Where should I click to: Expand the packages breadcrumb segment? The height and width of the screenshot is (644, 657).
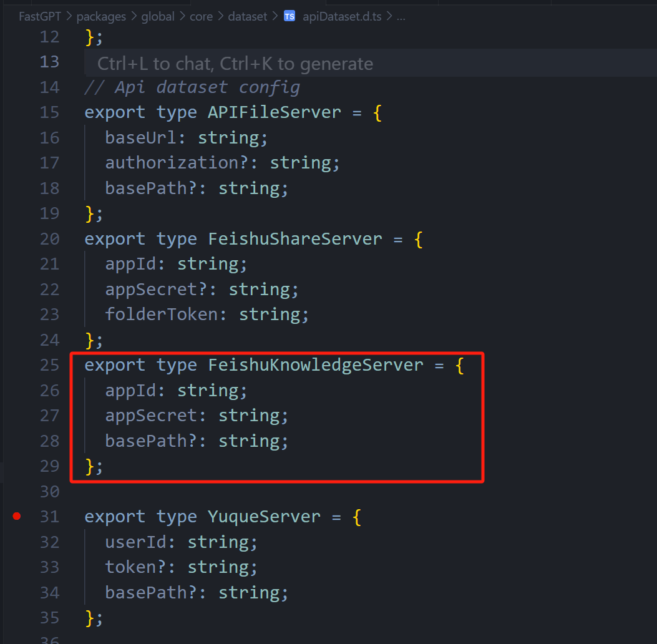tap(102, 16)
